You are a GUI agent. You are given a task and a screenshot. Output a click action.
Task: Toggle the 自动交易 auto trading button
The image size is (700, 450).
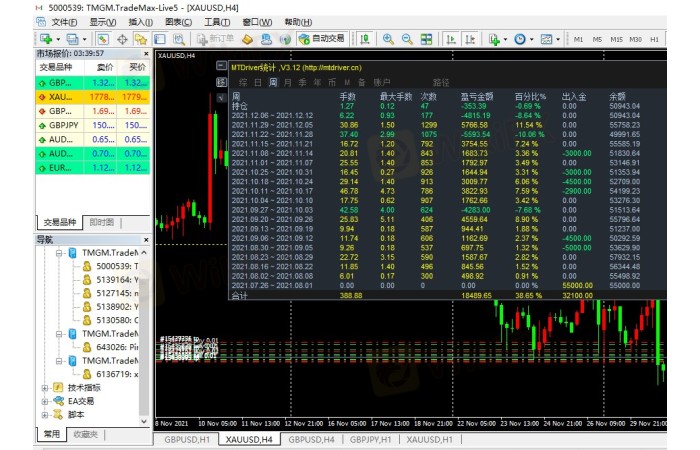pos(322,39)
